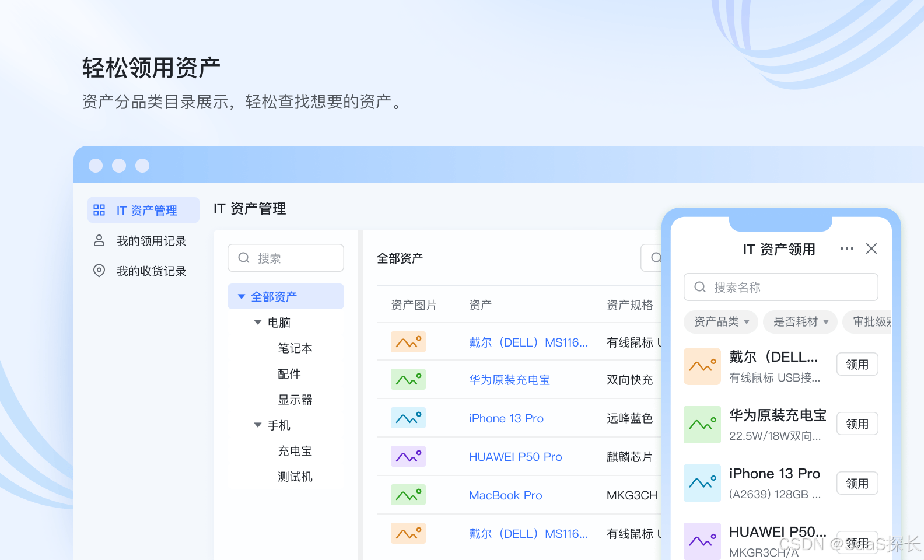This screenshot has width=924, height=560.
Task: Click green thumbnail in 华为原装充电宝 table row
Action: pos(408,379)
